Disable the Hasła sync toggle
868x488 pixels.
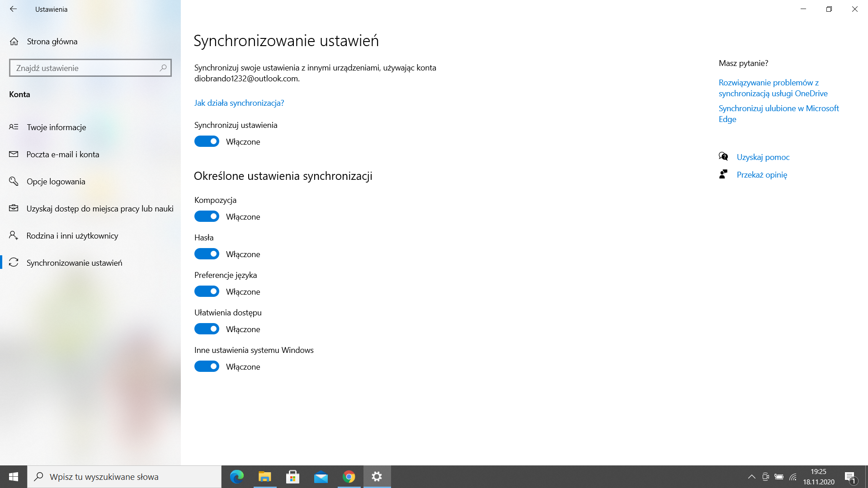[x=207, y=254]
